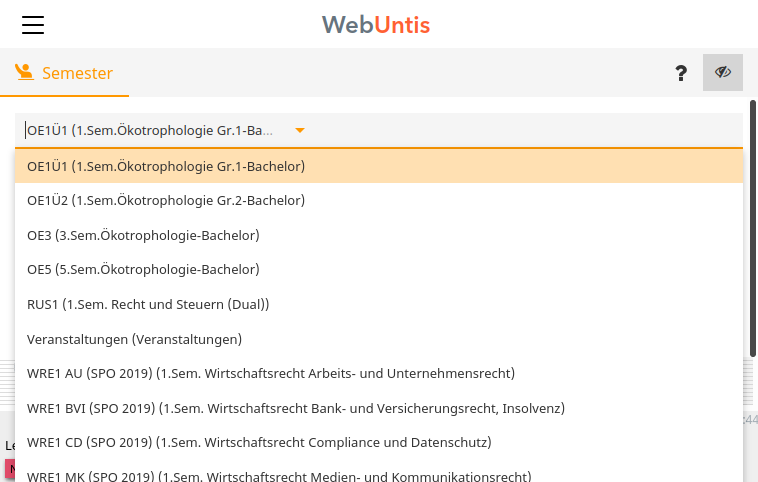Open the hamburger navigation menu
The image size is (758, 482).
click(x=33, y=25)
